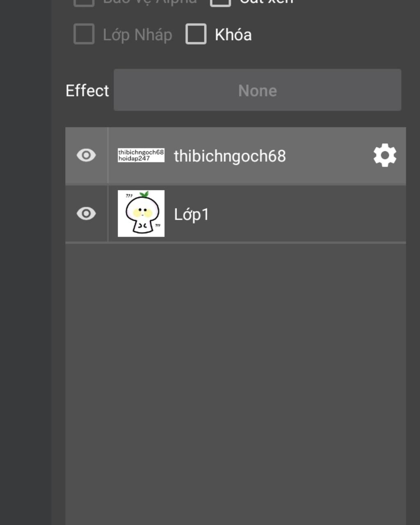
Task: Click the mushroom character thumbnail of Lớp1
Action: [x=141, y=214]
